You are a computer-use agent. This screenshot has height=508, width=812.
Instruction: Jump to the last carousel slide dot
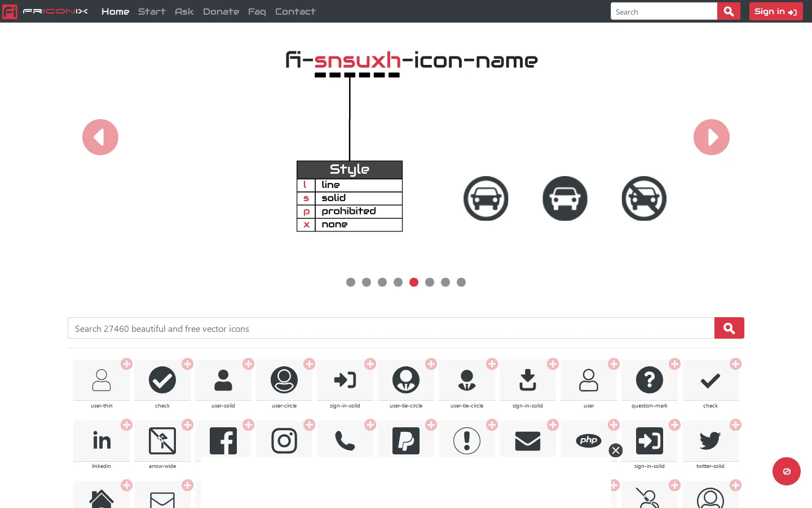click(x=461, y=282)
